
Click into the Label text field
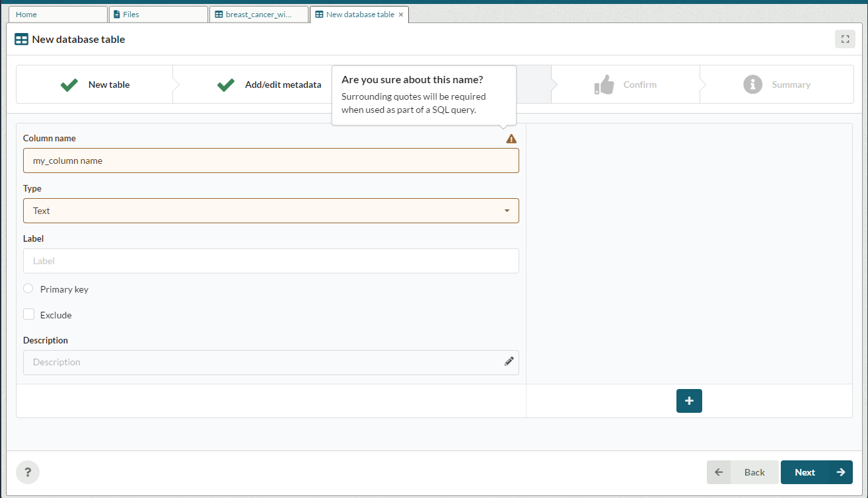coord(271,261)
